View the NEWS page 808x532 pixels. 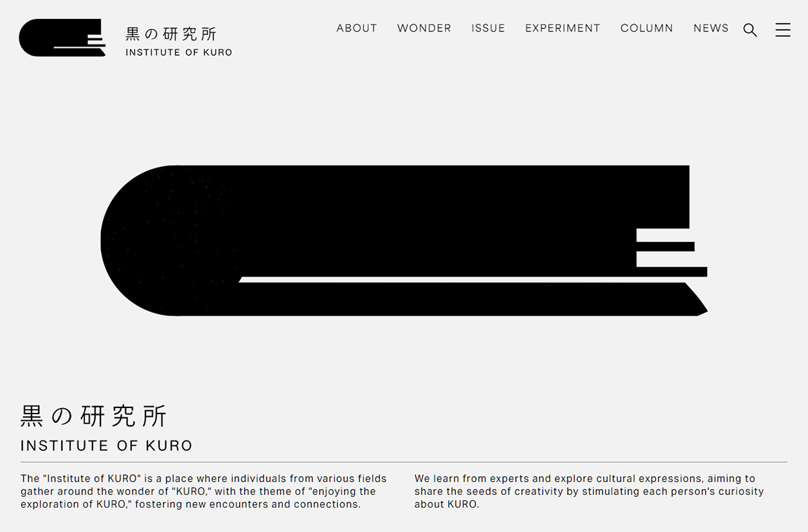pyautogui.click(x=711, y=28)
